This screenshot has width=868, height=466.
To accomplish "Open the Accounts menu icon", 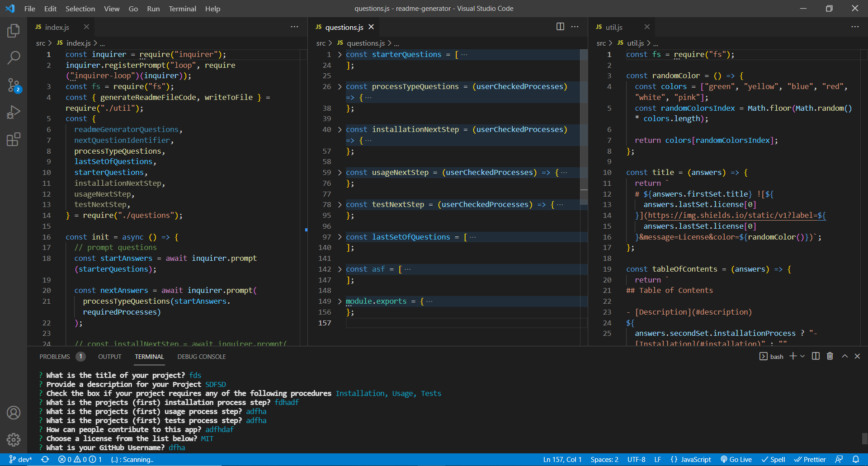I will tap(14, 413).
